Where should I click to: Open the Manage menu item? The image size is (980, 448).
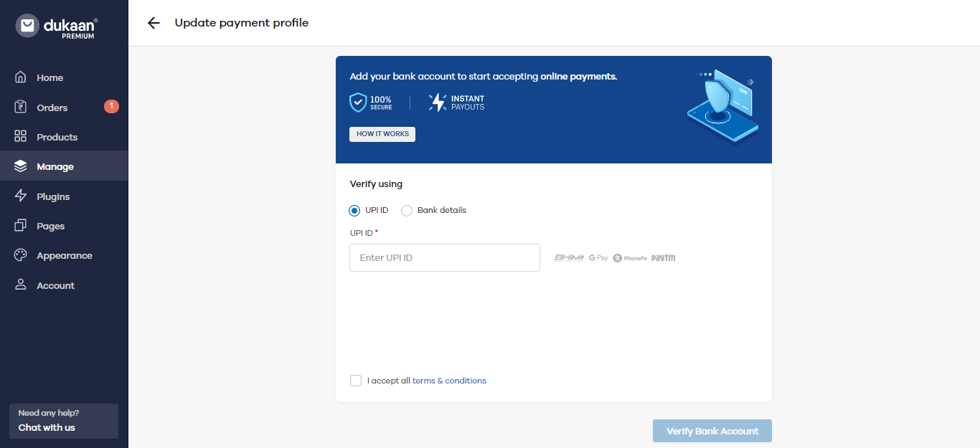tap(64, 166)
